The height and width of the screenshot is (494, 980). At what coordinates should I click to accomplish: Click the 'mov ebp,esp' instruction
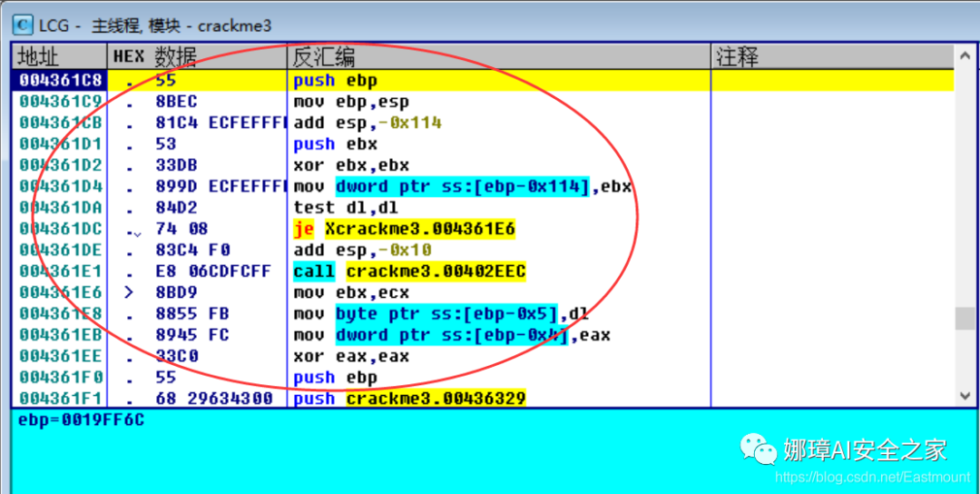(351, 102)
